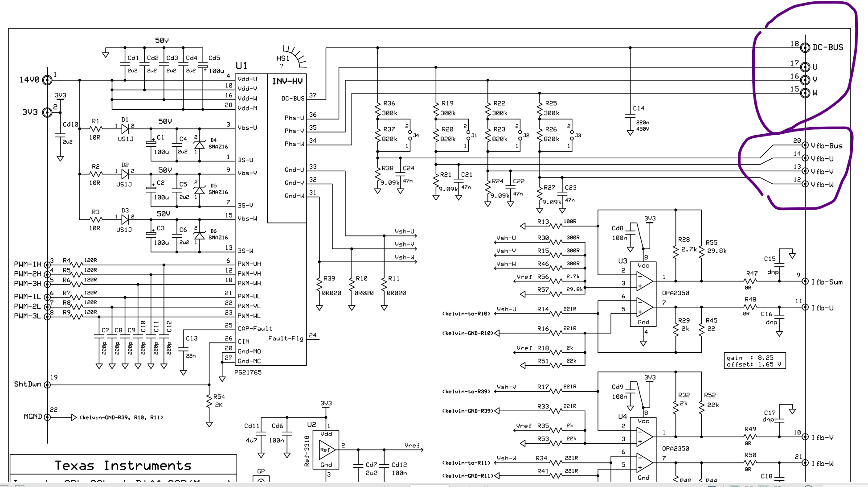Image resolution: width=868 pixels, height=487 pixels.
Task: Click the Texas Instruments title block text
Action: 123,466
